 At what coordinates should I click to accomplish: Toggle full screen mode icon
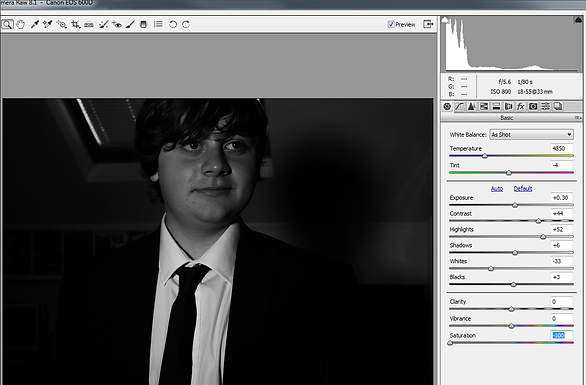point(428,24)
